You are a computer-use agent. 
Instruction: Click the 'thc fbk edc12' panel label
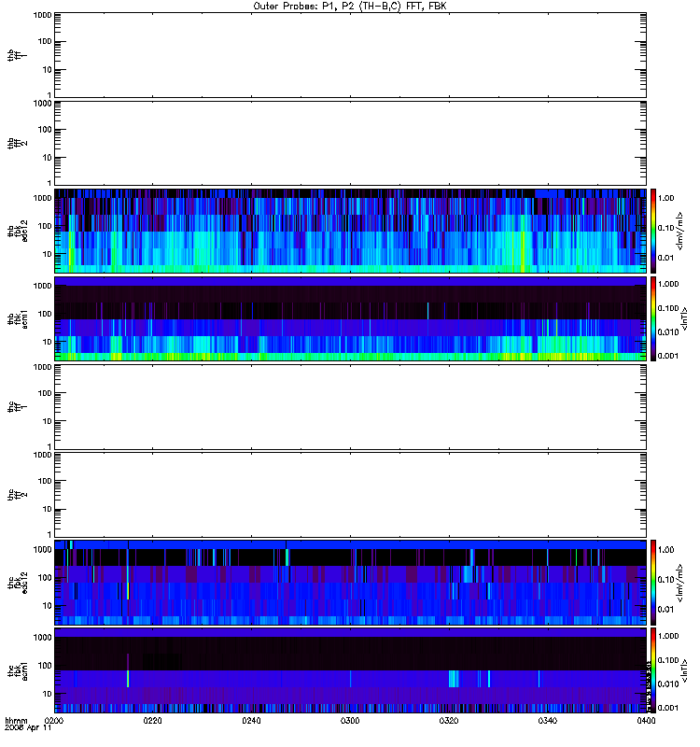pyautogui.click(x=17, y=583)
